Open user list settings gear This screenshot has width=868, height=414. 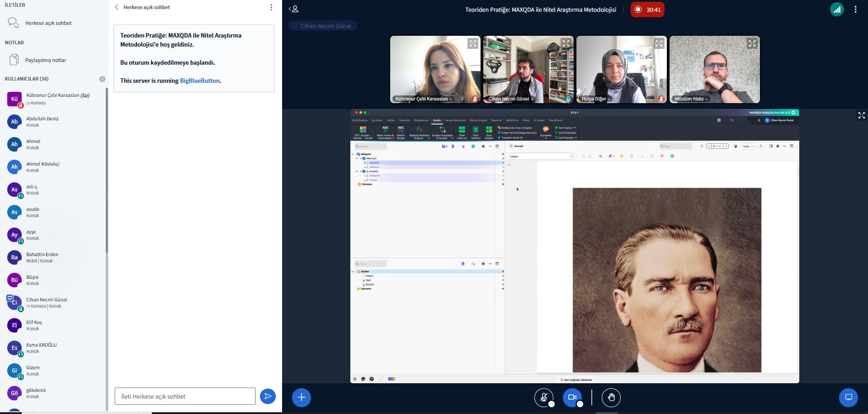pyautogui.click(x=102, y=79)
